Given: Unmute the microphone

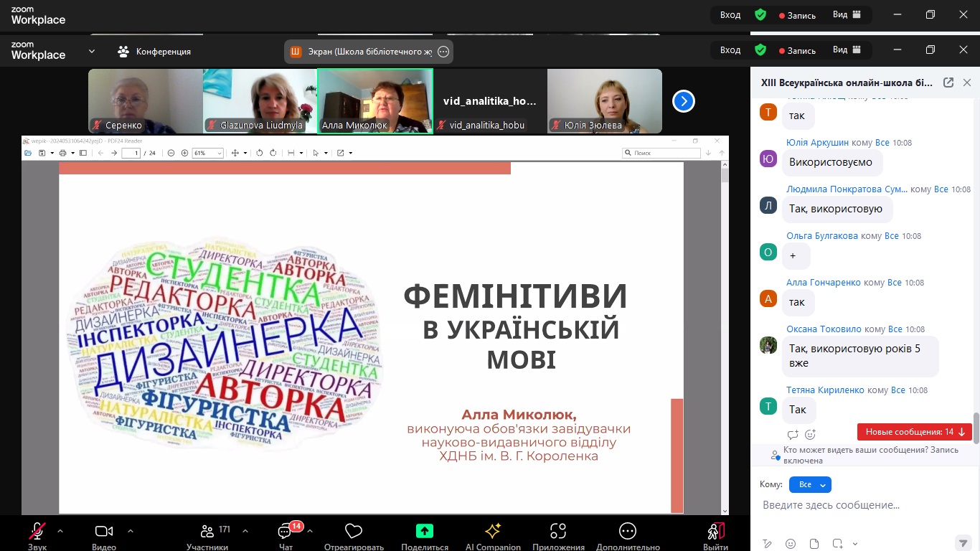Looking at the screenshot, I should 37,531.
